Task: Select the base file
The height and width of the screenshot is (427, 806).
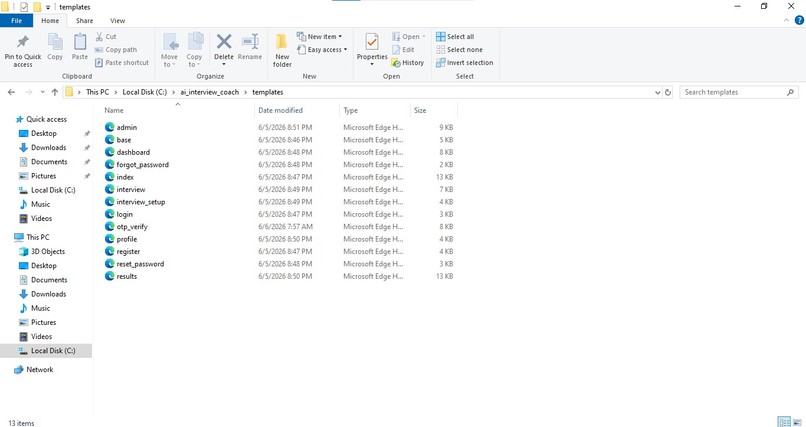Action: 123,140
